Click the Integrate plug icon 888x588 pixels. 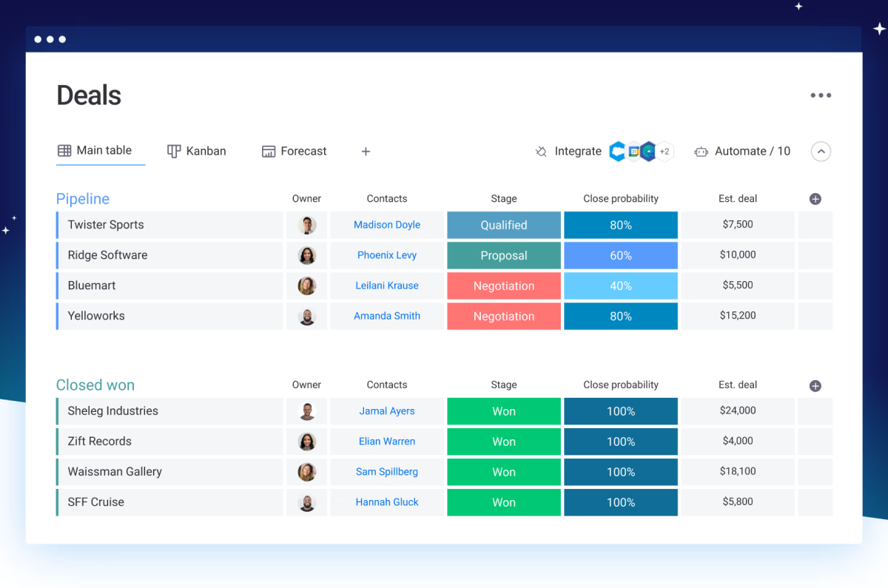tap(541, 152)
